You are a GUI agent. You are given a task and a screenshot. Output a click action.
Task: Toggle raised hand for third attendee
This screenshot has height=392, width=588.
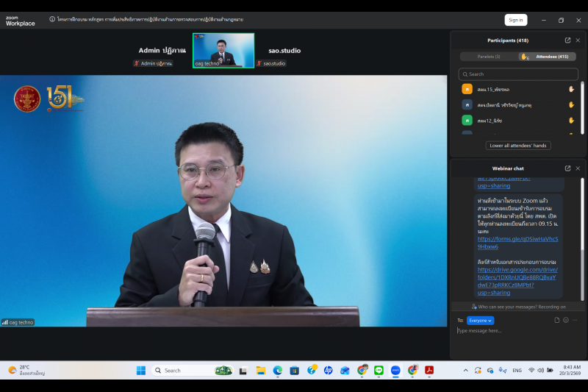pos(571,120)
